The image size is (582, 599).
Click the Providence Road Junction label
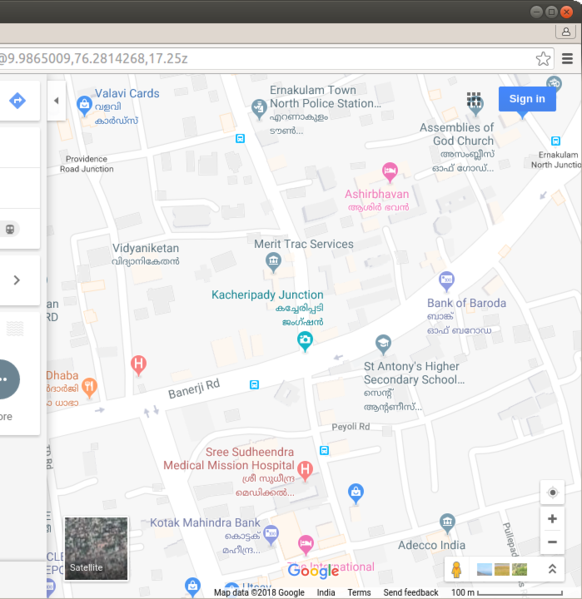(x=87, y=164)
